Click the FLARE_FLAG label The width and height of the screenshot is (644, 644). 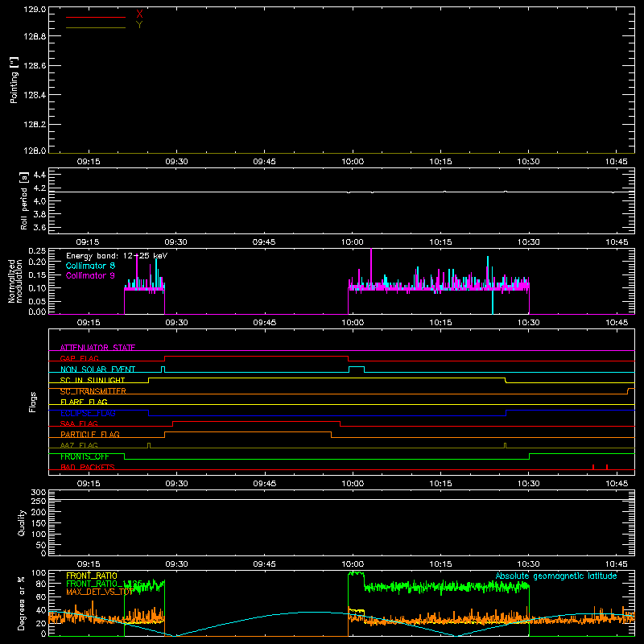click(84, 402)
